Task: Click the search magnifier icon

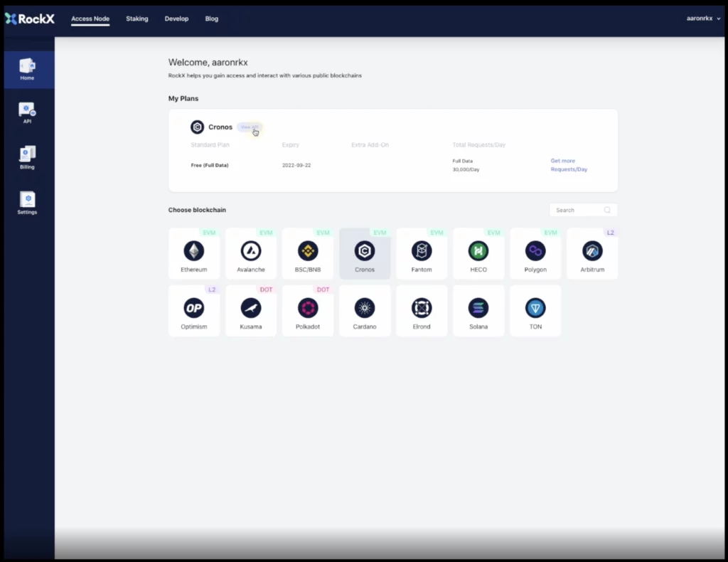Action: [x=607, y=210]
